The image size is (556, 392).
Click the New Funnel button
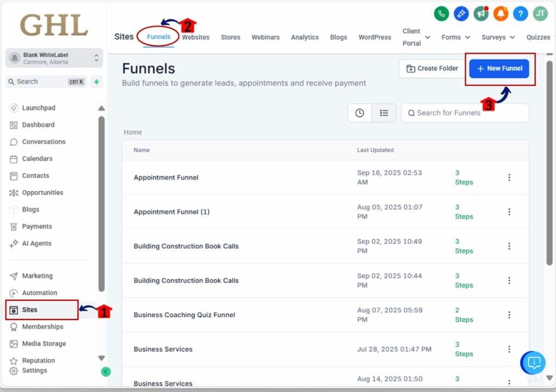(x=499, y=69)
